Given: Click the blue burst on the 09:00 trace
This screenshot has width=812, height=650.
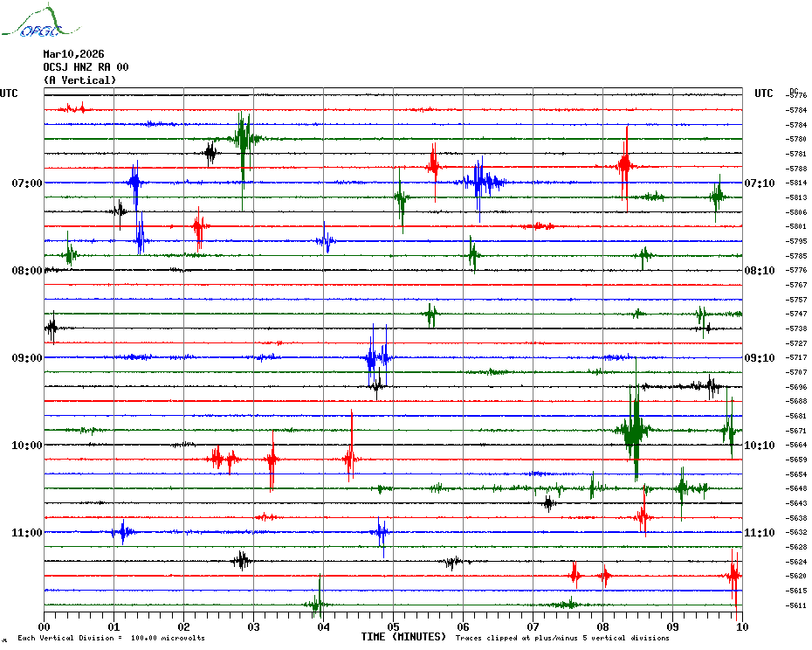Looking at the screenshot, I should coord(377,356).
